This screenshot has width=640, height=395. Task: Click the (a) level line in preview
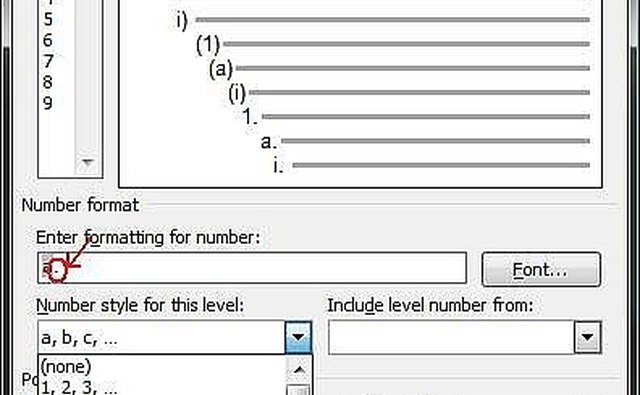click(399, 68)
